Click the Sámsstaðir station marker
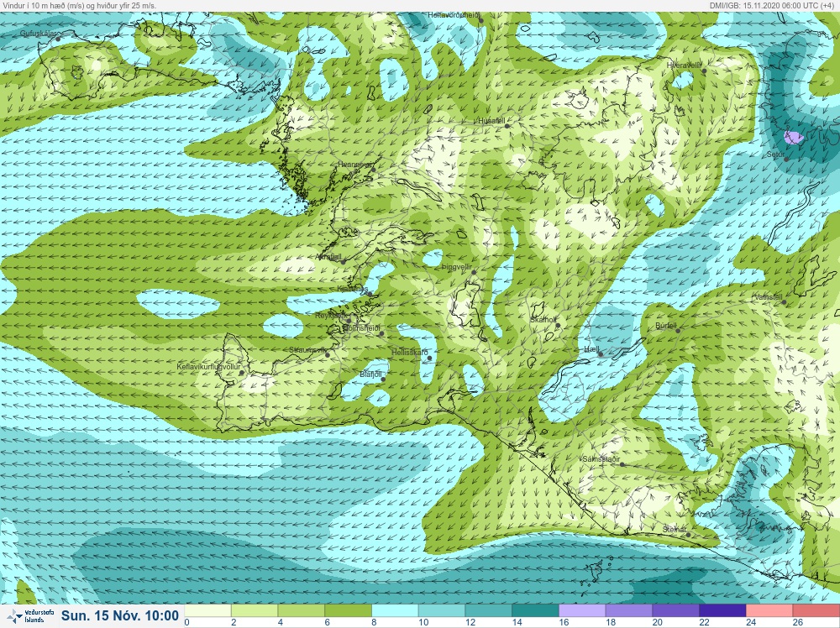The image size is (840, 628). [x=622, y=464]
